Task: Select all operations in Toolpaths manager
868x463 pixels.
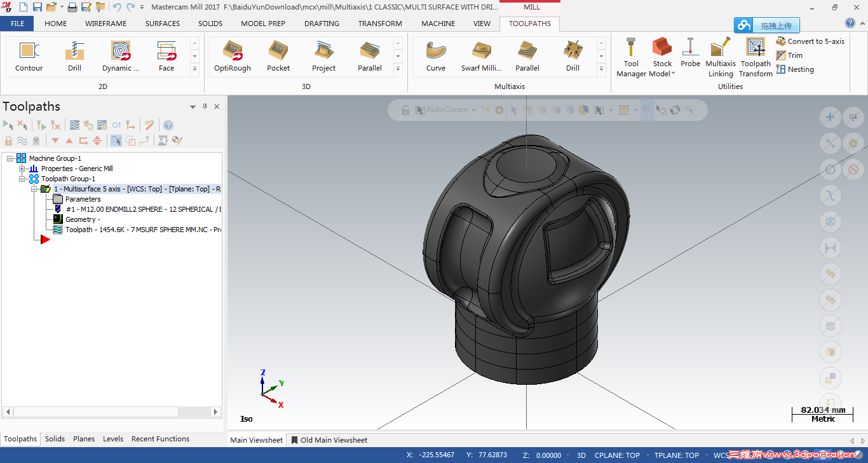Action: pos(8,125)
